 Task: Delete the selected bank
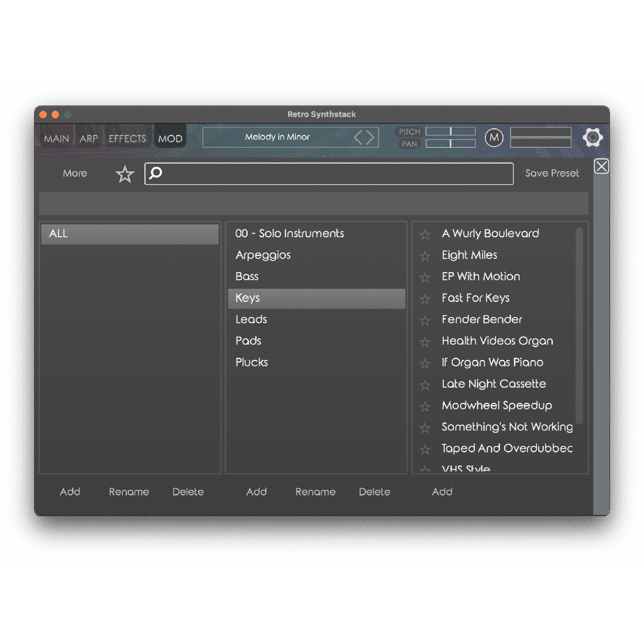(x=188, y=492)
